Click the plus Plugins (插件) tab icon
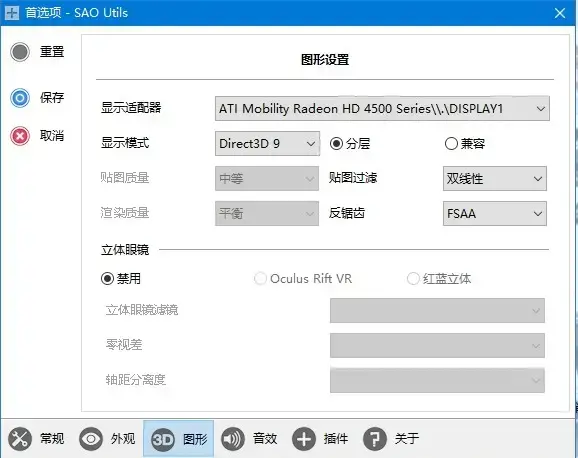Viewport: 578px width, 458px height. 304,439
